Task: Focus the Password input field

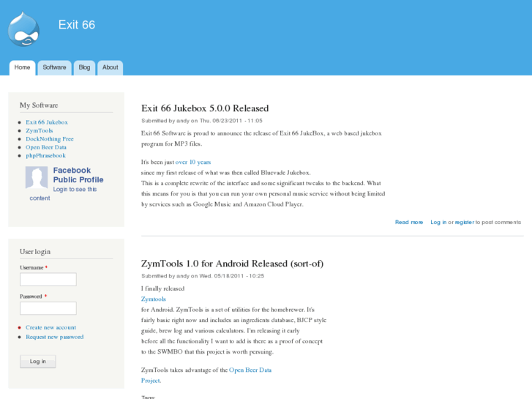Action: point(48,308)
